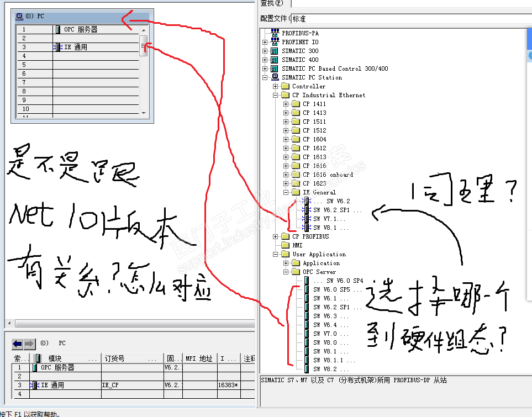
Task: Select the CP 1411 folder icon
Action: click(x=296, y=104)
